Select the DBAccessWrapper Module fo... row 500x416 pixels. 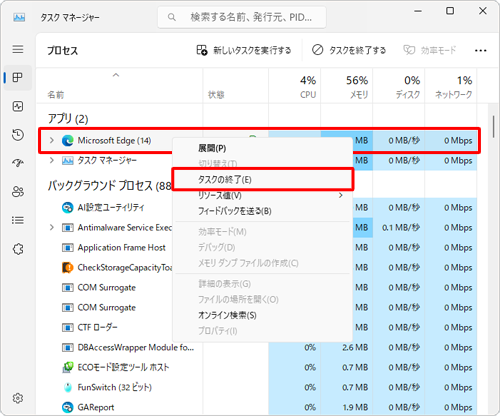coord(257,347)
